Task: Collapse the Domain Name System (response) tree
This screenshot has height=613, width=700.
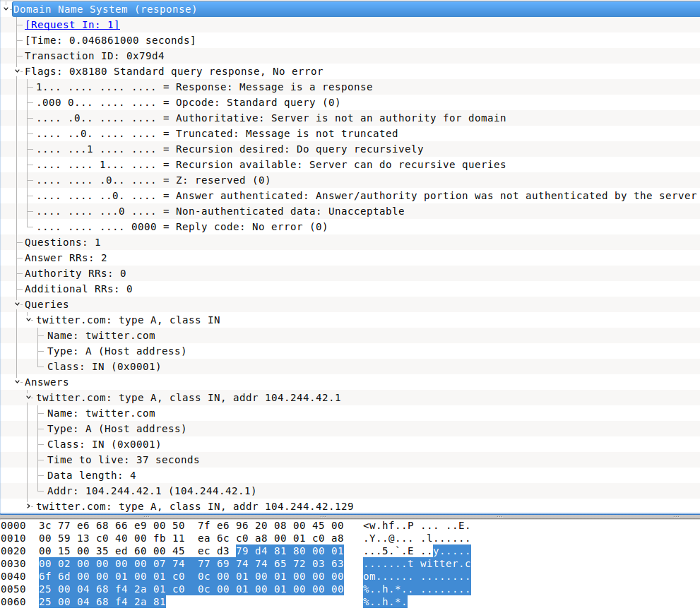Action: pos(6,9)
